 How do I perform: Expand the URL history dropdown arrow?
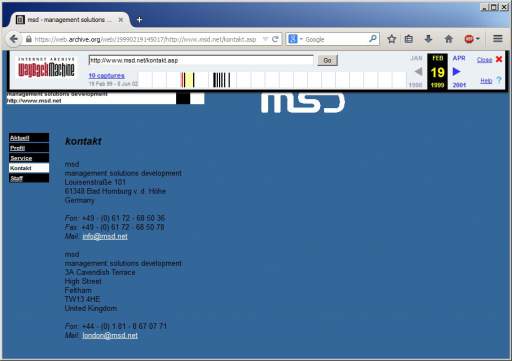265,39
